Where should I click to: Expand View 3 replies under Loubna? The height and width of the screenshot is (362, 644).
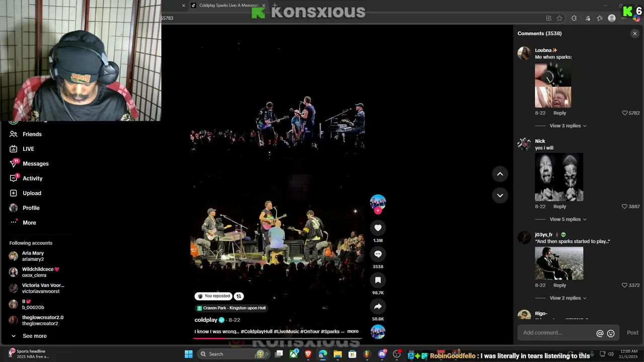[568, 126]
